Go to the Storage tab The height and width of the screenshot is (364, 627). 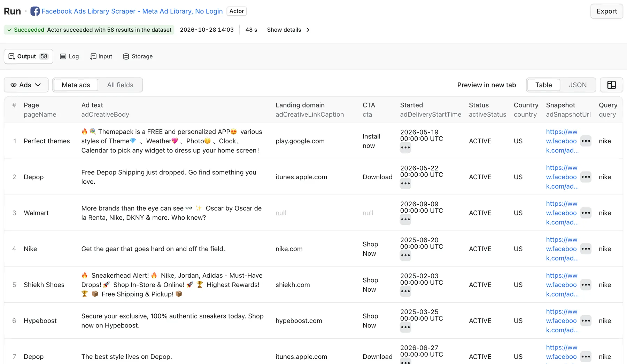coord(138,56)
